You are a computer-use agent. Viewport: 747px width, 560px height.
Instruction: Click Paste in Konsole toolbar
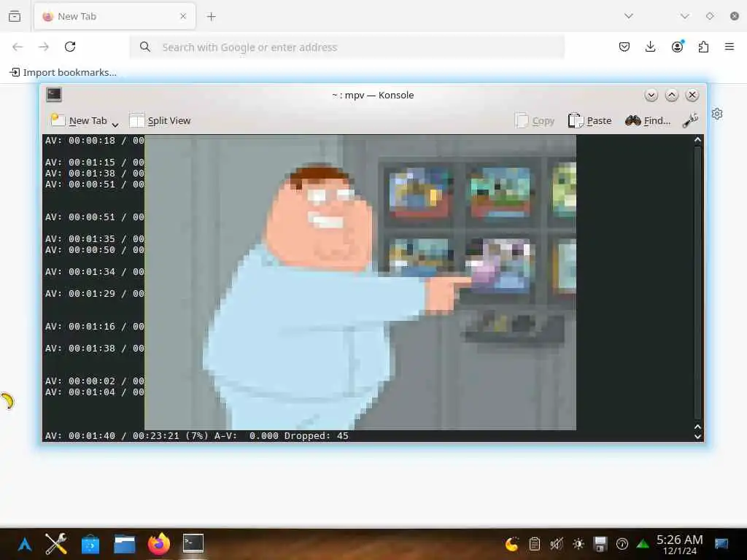coord(589,120)
